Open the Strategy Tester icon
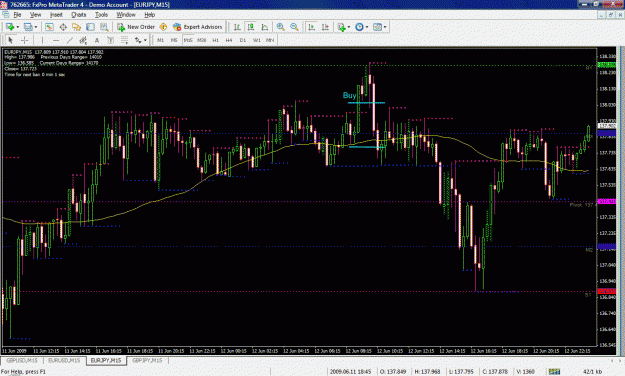Viewport: 625px width, 376px height. (104, 27)
